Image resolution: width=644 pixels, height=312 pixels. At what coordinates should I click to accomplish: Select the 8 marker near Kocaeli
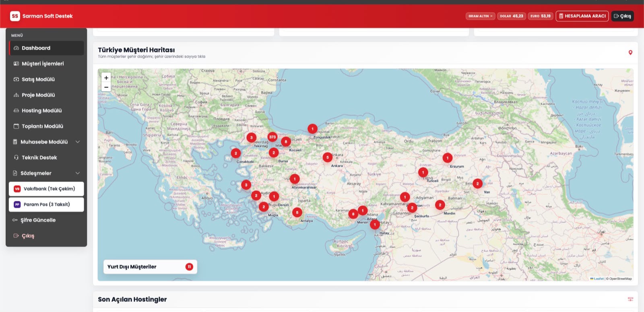tap(286, 142)
